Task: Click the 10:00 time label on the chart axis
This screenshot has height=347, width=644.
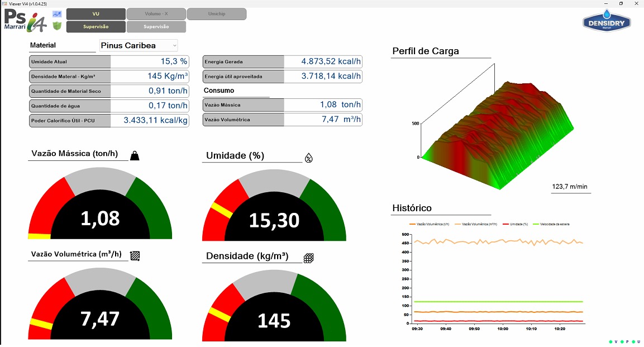Action: (503, 329)
